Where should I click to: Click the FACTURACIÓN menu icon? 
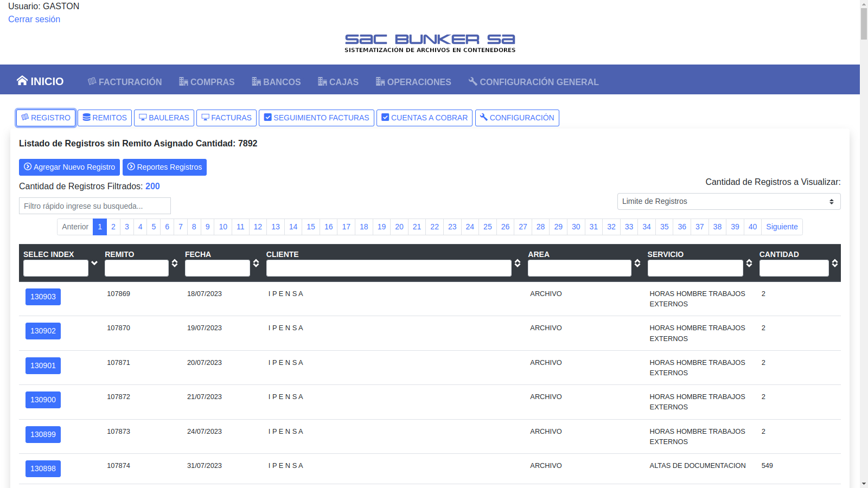tap(92, 81)
